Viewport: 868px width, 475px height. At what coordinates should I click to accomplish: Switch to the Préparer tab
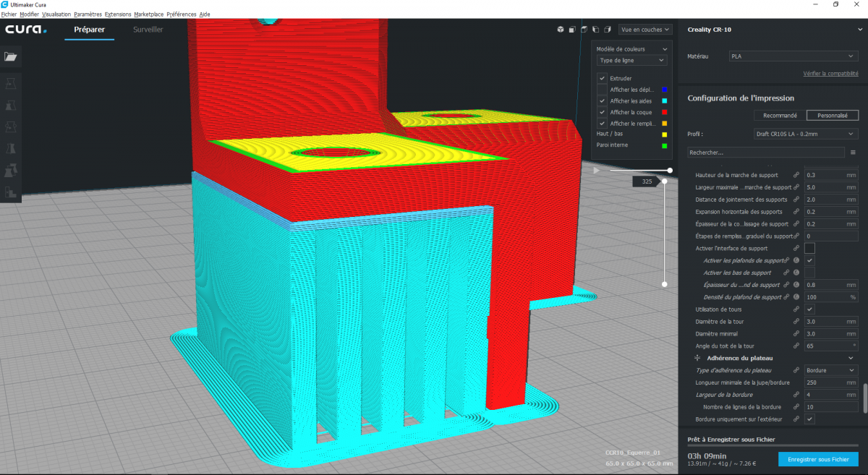point(90,30)
